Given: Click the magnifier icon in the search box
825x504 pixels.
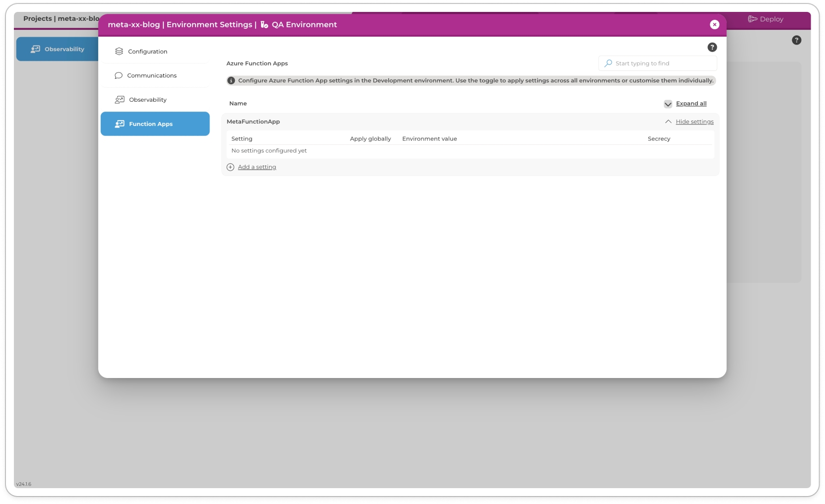Looking at the screenshot, I should pos(608,63).
